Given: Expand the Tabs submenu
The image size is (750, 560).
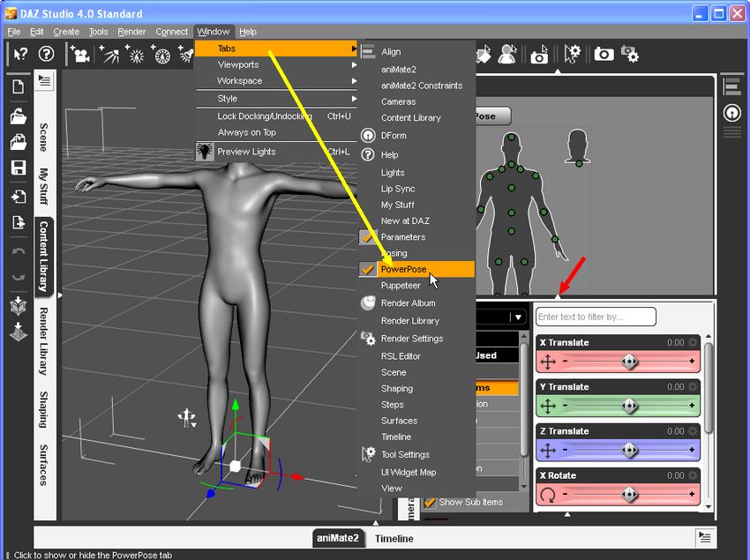Looking at the screenshot, I should [276, 49].
